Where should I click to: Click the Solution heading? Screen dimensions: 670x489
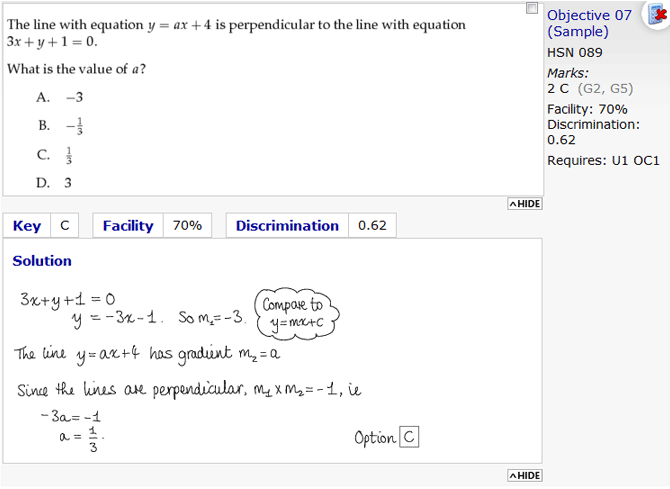(42, 261)
